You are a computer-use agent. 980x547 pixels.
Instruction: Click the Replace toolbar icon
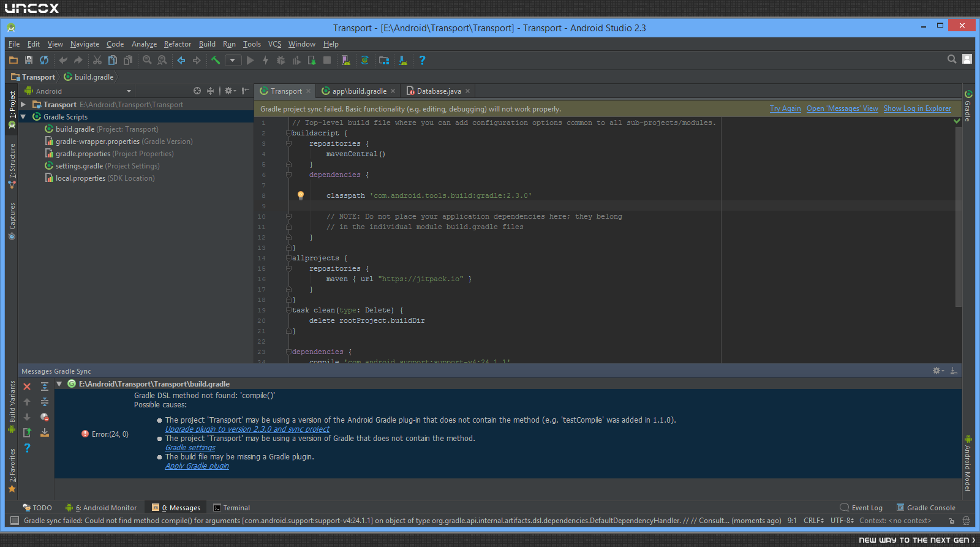pos(162,60)
